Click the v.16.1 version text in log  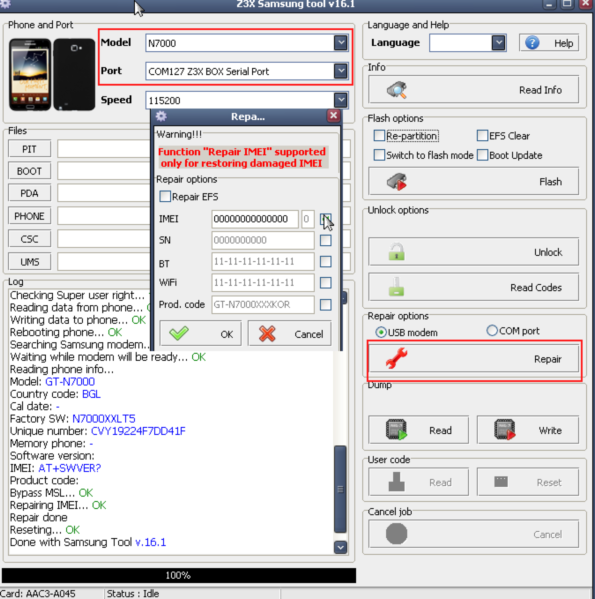(150, 542)
